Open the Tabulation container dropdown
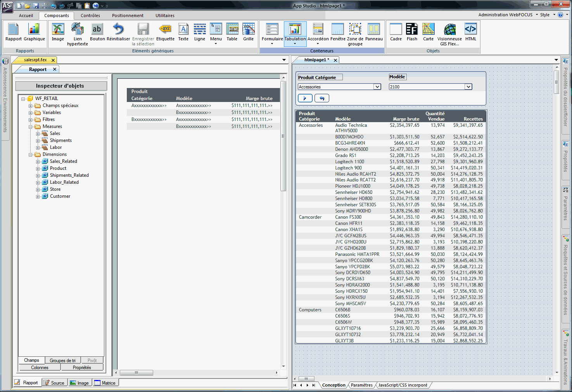572x392 pixels. click(295, 43)
